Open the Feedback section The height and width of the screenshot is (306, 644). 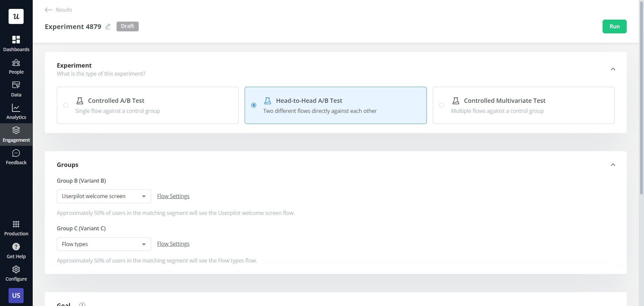16,156
